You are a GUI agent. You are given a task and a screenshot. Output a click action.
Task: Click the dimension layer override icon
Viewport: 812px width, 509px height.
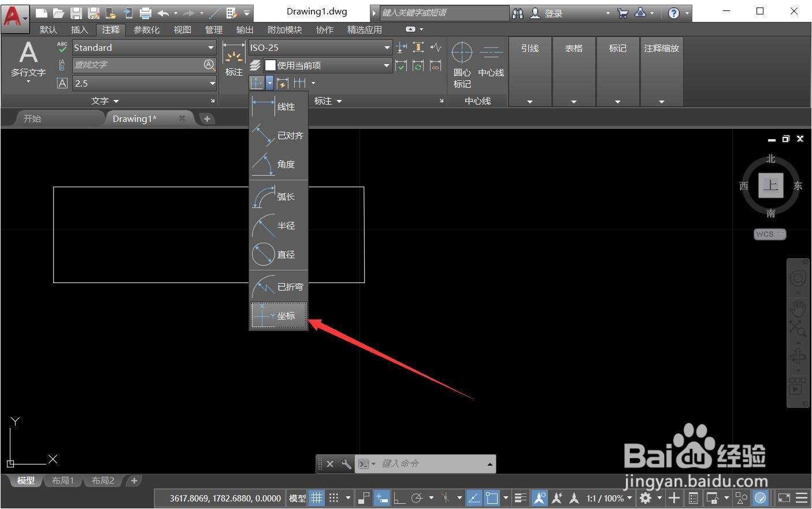coord(255,65)
